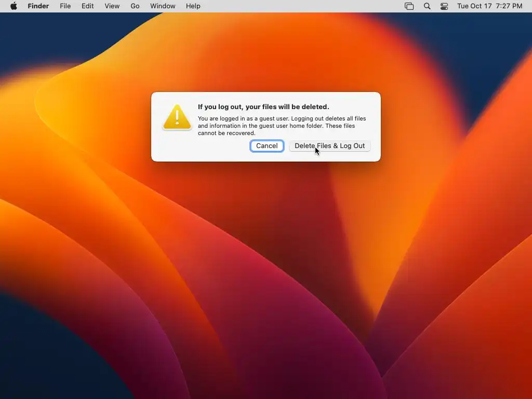Viewport: 532px width, 399px height.
Task: Open the View menu
Action: [112, 6]
